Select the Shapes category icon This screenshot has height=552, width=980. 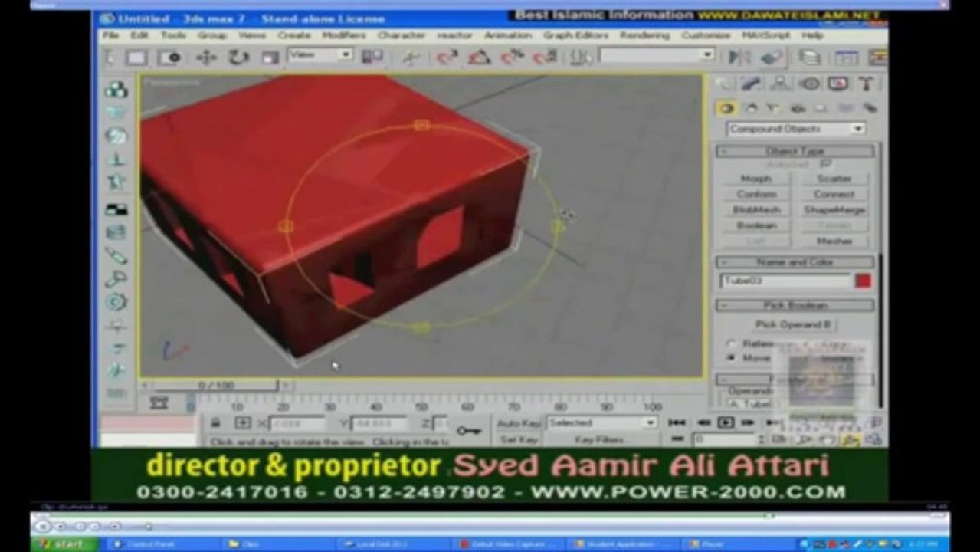point(751,108)
